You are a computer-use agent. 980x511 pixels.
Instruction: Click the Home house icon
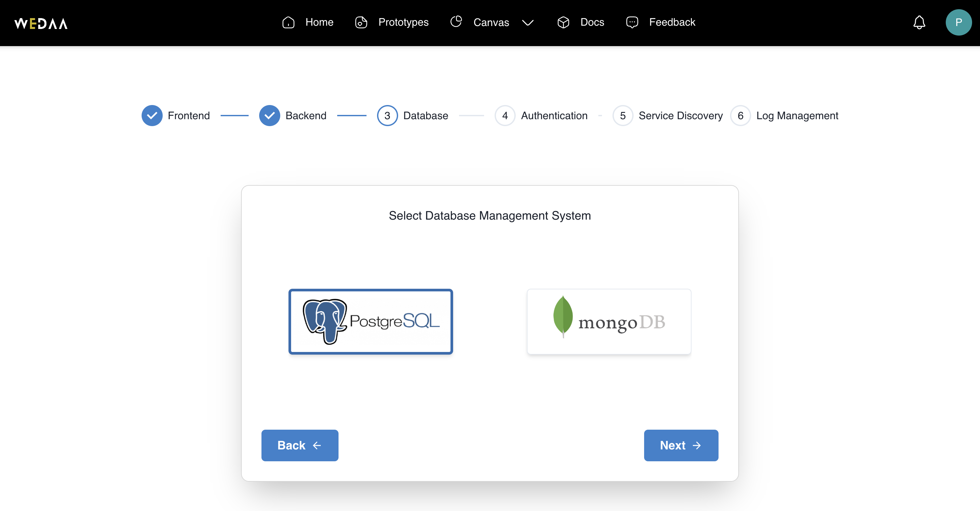click(x=288, y=22)
